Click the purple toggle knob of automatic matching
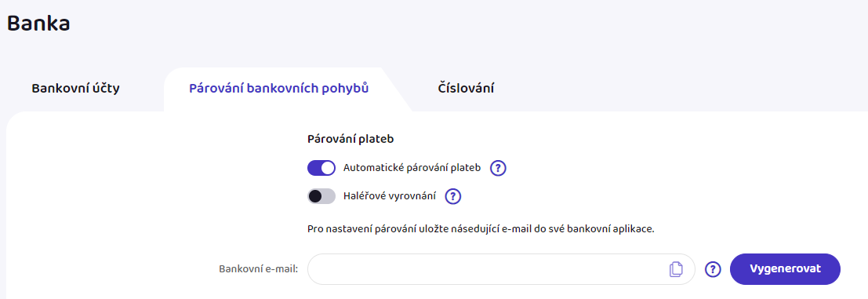 328,168
